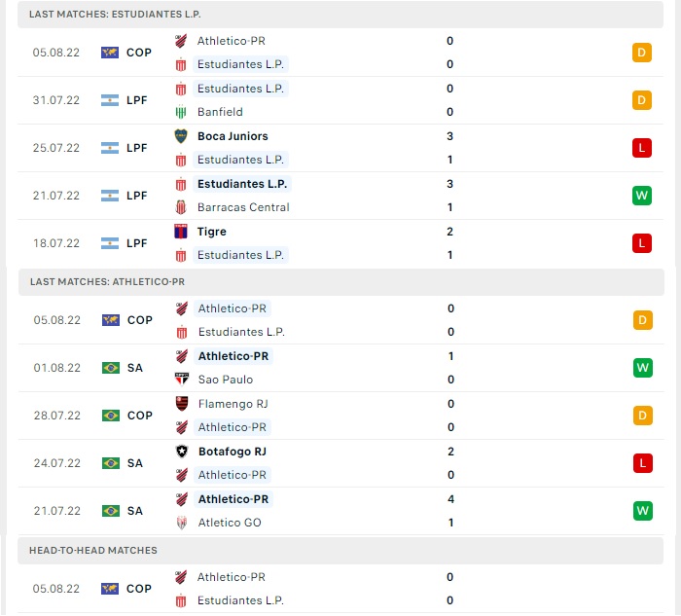Click the Atletico GO team crest
This screenshot has height=616, width=681.
pos(182,523)
